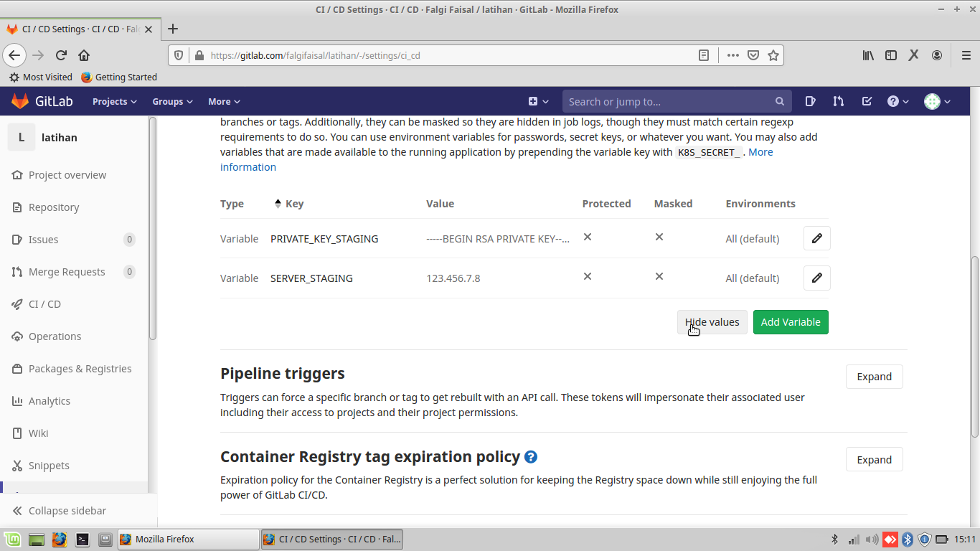Click the green Add Variable button
980x551 pixels.
(791, 322)
